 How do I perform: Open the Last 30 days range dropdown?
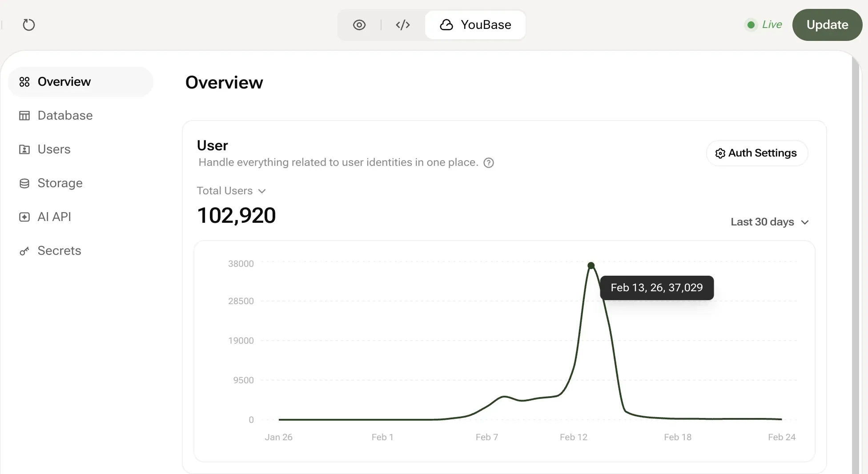pyautogui.click(x=769, y=222)
